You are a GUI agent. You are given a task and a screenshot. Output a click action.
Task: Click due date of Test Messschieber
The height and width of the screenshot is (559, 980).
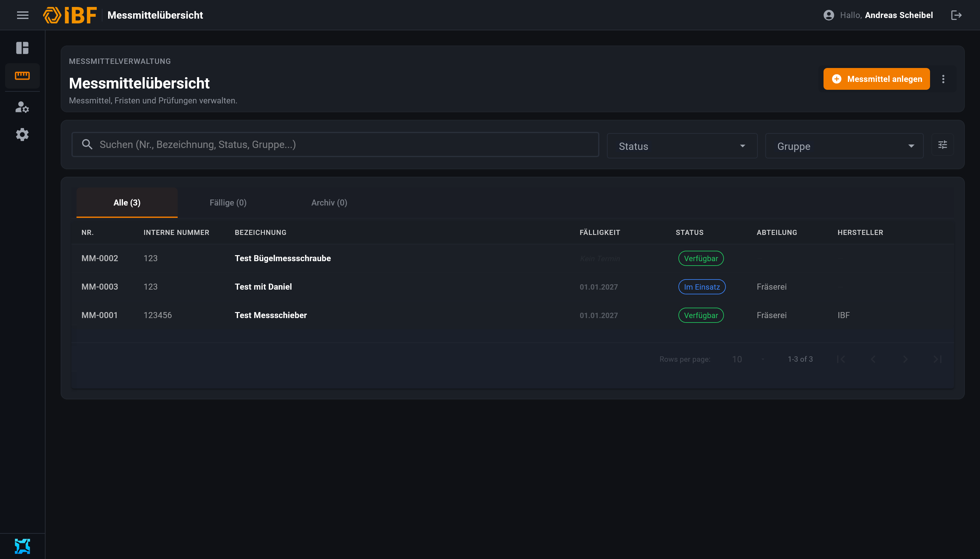(598, 316)
